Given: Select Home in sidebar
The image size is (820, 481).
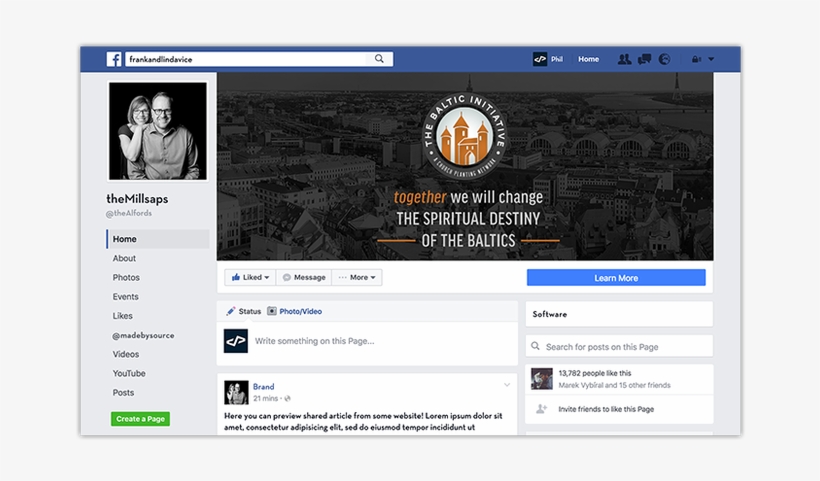Looking at the screenshot, I should click(157, 239).
